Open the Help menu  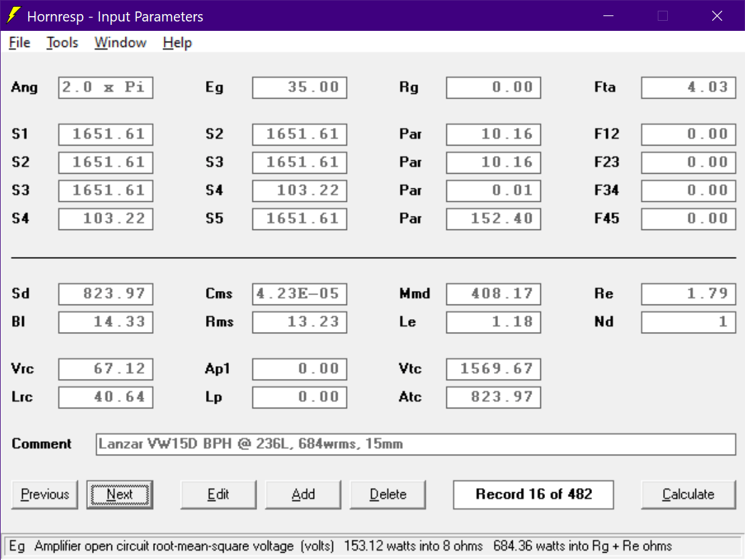point(177,43)
